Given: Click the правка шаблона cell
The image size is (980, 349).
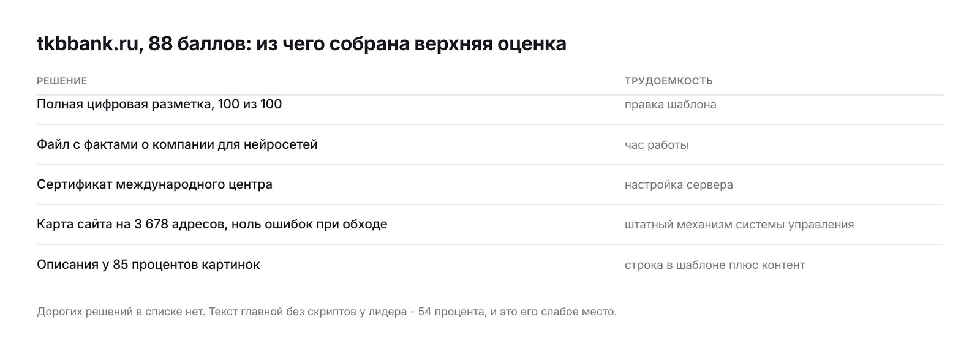Looking at the screenshot, I should coord(671,105).
